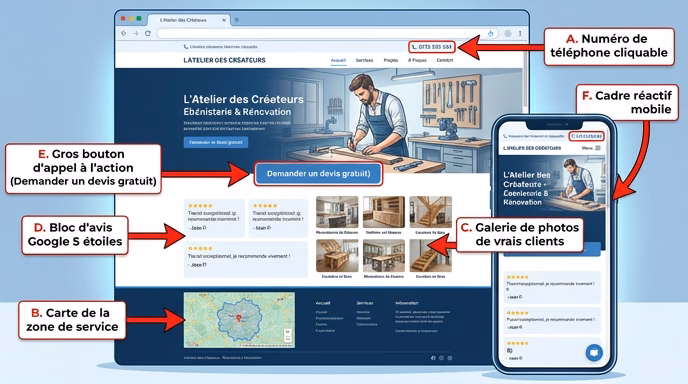Tap the second review card on the mobile mockup
Viewport: 688px width, 384px height.
coord(552,321)
